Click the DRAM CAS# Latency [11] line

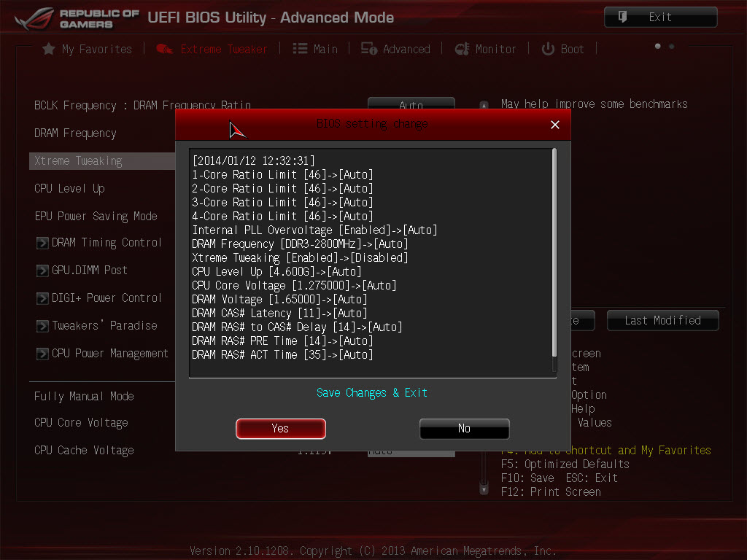[279, 313]
